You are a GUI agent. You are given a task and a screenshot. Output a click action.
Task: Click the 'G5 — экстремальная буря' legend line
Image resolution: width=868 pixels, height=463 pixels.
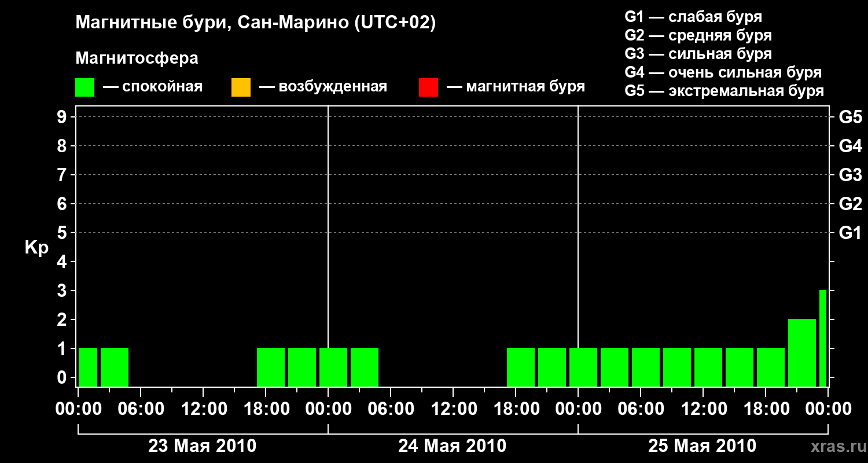click(724, 91)
